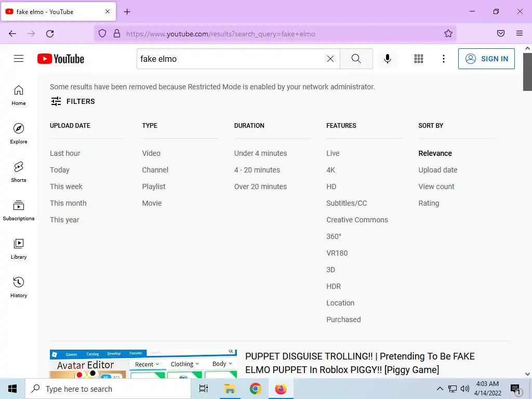
Task: Open the YouTube hamburger guide menu
Action: [19, 59]
